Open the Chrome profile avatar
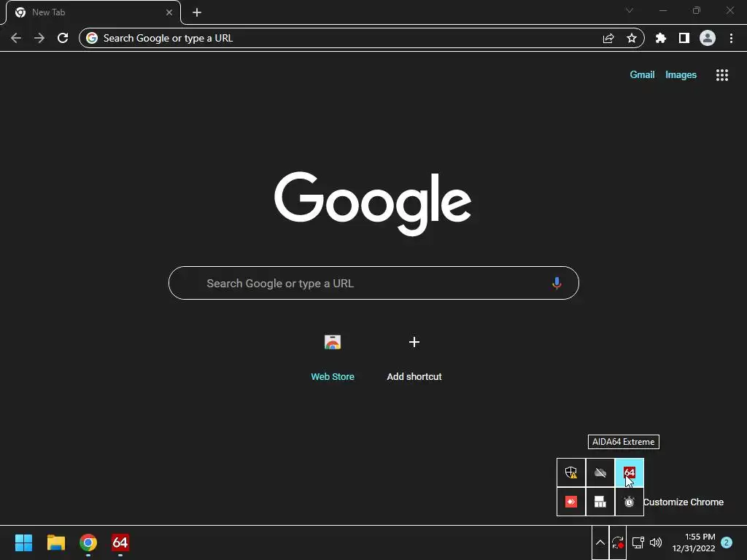The width and height of the screenshot is (747, 560). point(708,38)
